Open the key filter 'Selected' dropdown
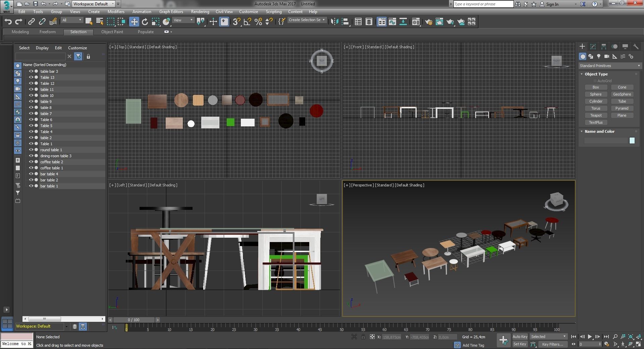The height and width of the screenshot is (349, 644). click(x=548, y=337)
